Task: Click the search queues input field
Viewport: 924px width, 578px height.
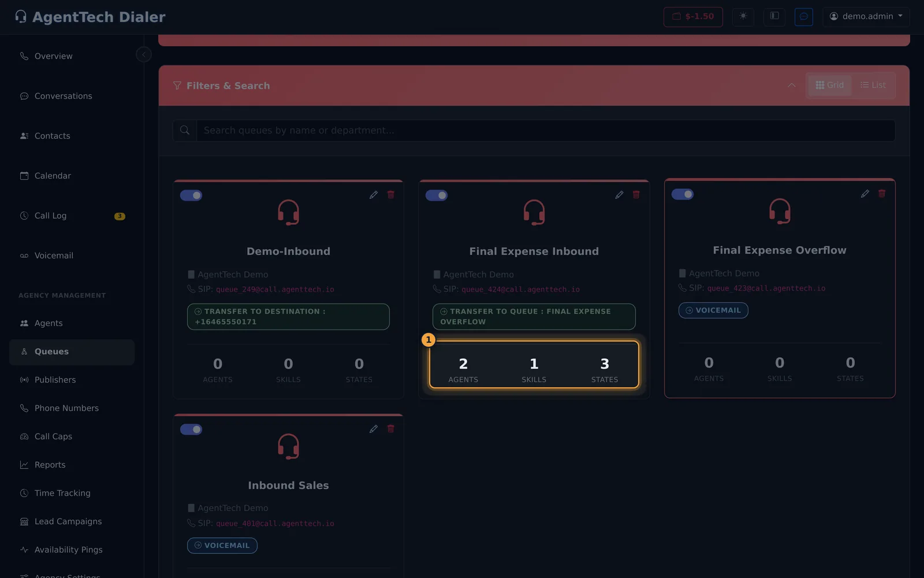Action: coord(546,131)
